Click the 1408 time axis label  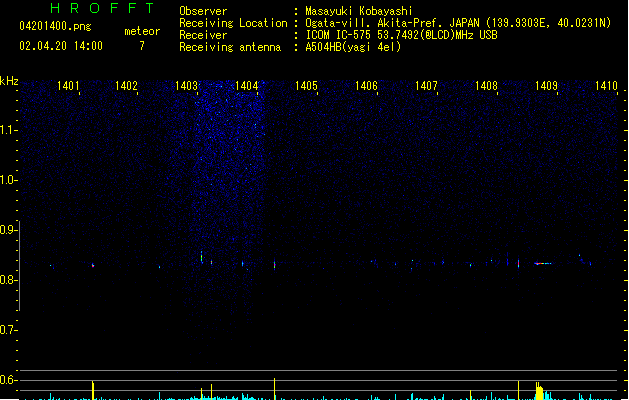click(x=486, y=86)
